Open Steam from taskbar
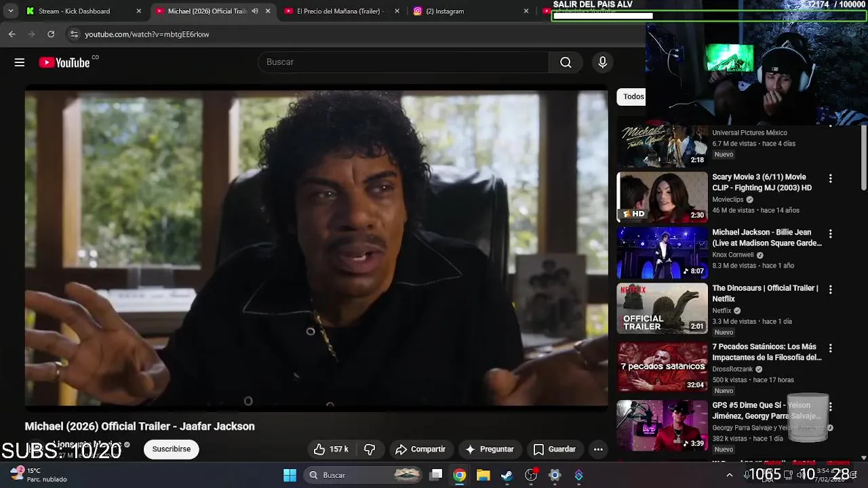868x488 pixels. pos(507,475)
